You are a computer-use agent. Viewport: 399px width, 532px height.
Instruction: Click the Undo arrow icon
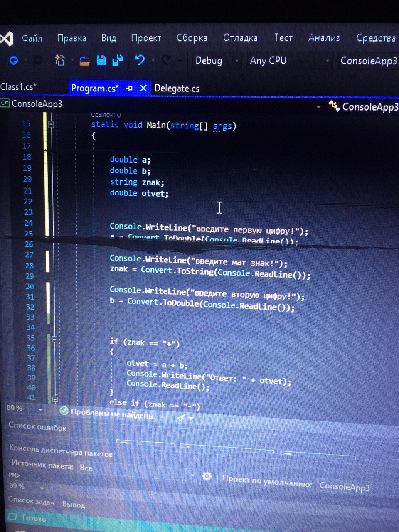coord(140,60)
